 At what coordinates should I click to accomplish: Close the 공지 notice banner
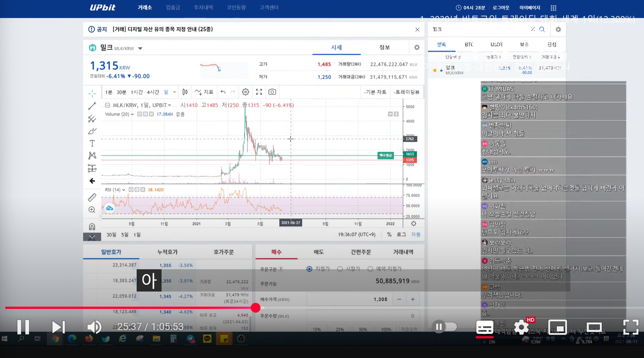pyautogui.click(x=417, y=29)
